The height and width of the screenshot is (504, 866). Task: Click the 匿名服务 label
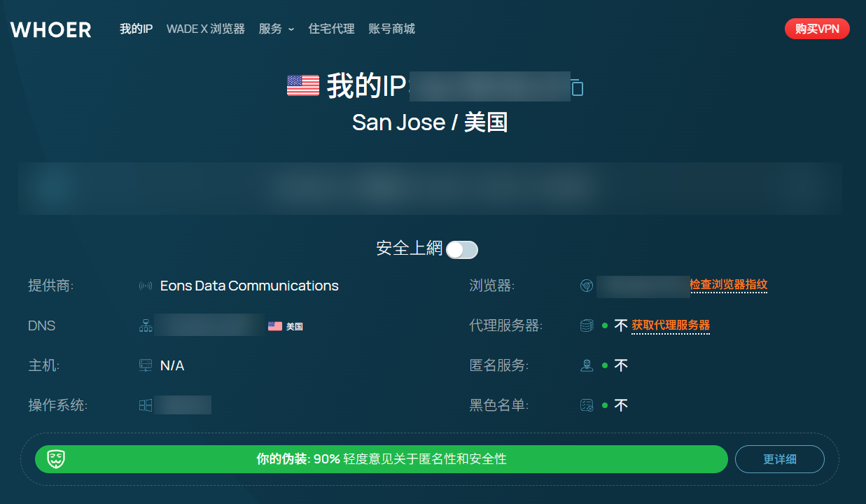499,365
